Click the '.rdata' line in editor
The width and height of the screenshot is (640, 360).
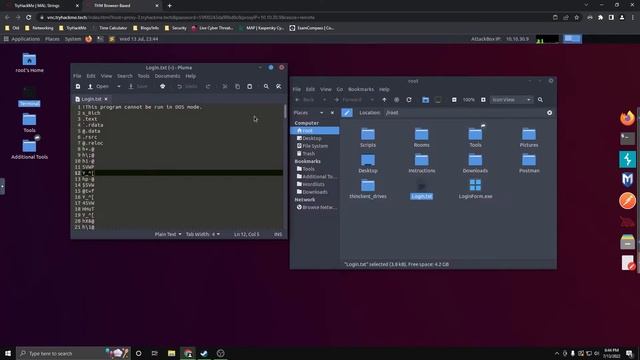93,125
